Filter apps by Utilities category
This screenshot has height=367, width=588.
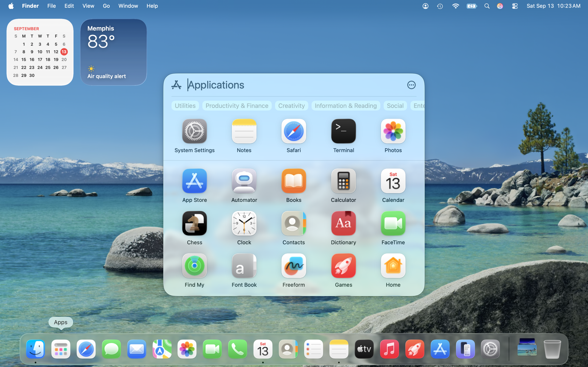[x=185, y=106]
